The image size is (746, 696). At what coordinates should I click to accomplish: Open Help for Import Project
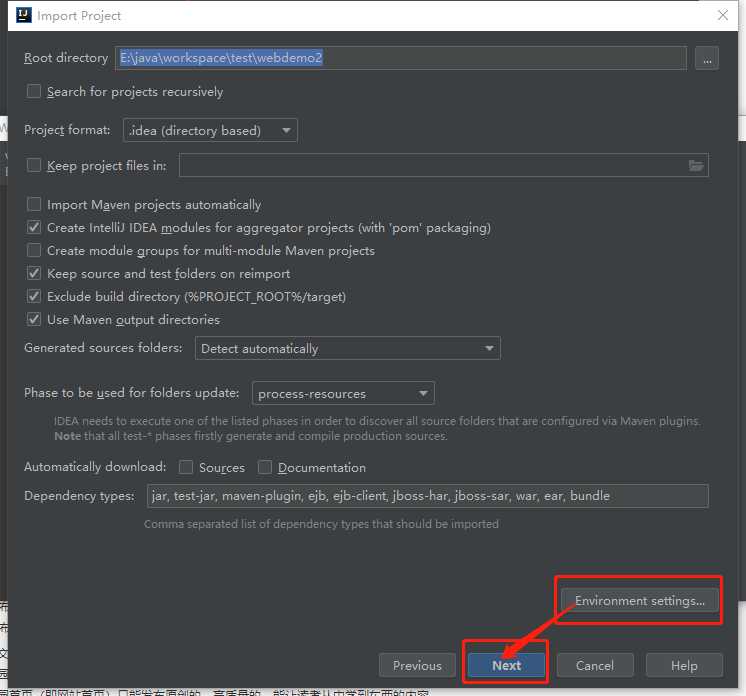(684, 665)
